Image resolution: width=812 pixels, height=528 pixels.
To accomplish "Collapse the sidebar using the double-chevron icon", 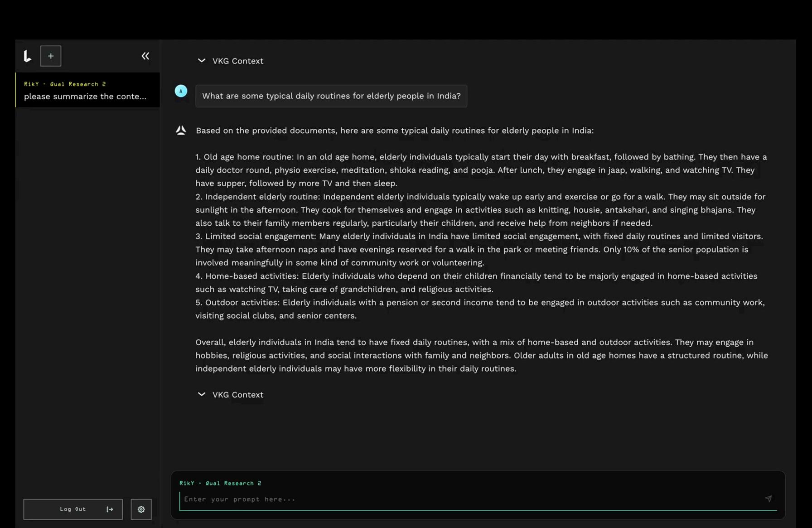I will (x=145, y=56).
